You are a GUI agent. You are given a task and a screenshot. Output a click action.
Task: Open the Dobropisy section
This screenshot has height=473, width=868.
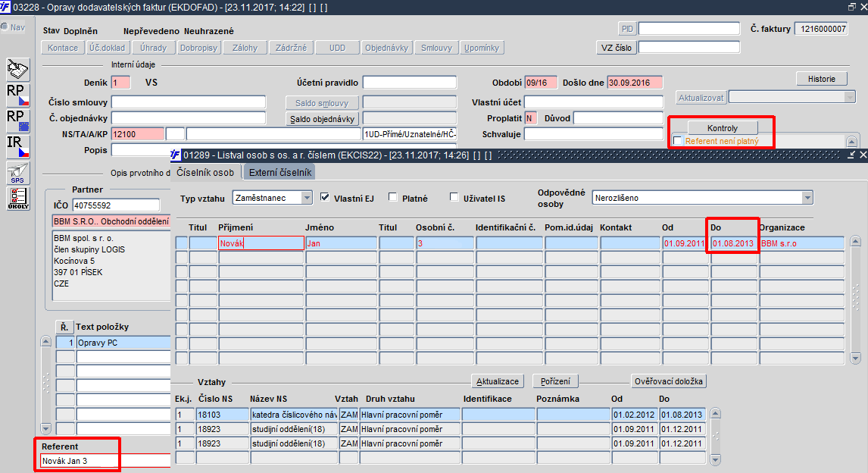click(198, 48)
